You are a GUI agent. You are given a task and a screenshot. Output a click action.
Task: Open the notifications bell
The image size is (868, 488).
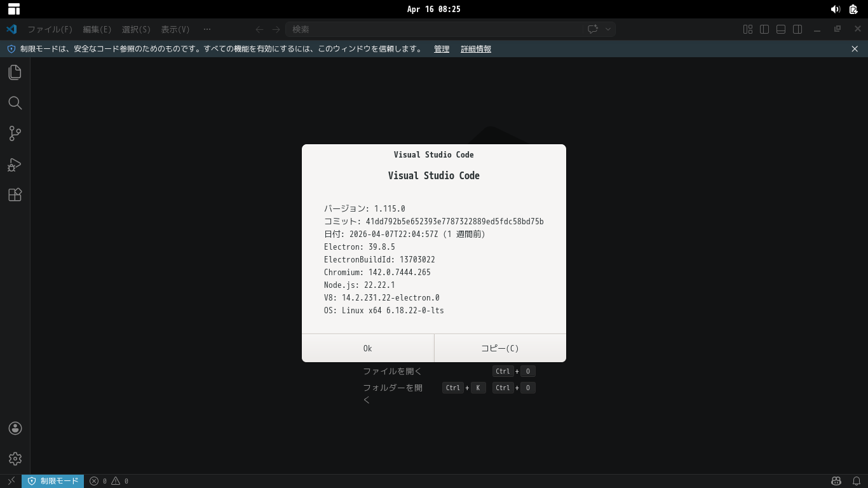(x=856, y=481)
